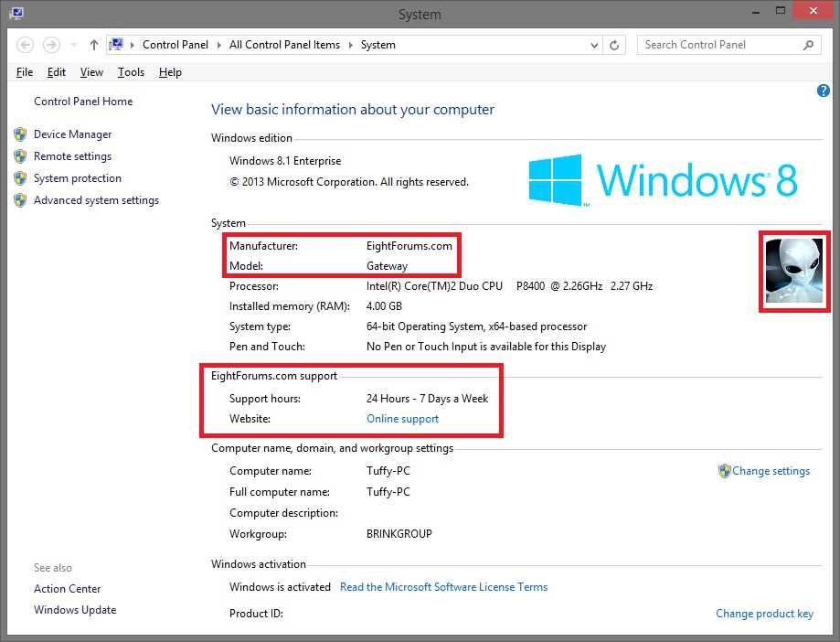This screenshot has height=642, width=840.
Task: Open the recent locations dropdown arrow
Action: click(x=73, y=45)
